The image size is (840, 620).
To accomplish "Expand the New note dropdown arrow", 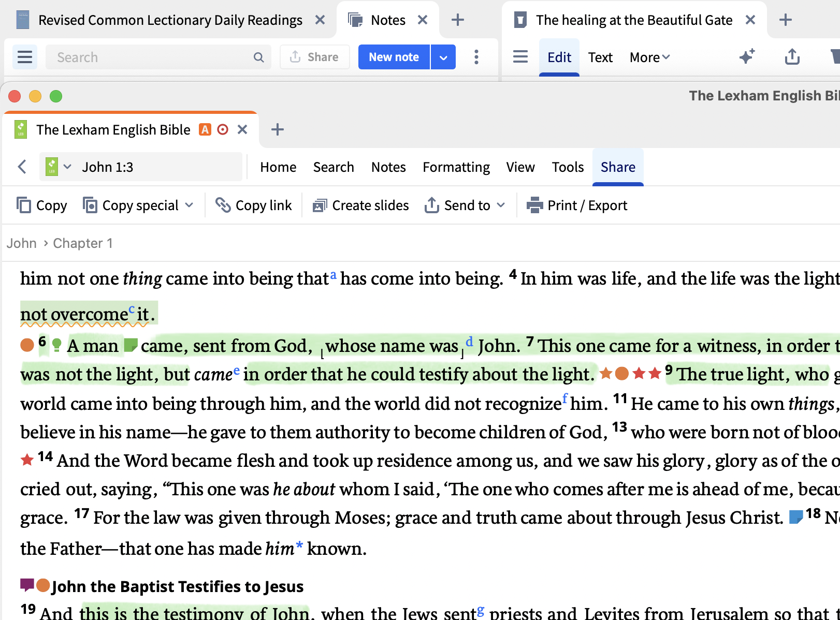I will pos(443,57).
